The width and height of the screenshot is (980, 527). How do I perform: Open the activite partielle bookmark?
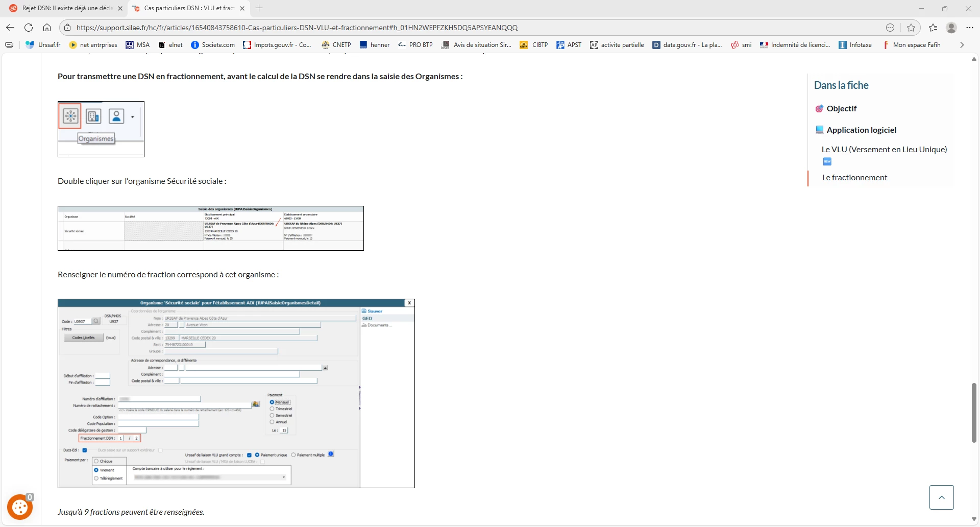tap(617, 45)
